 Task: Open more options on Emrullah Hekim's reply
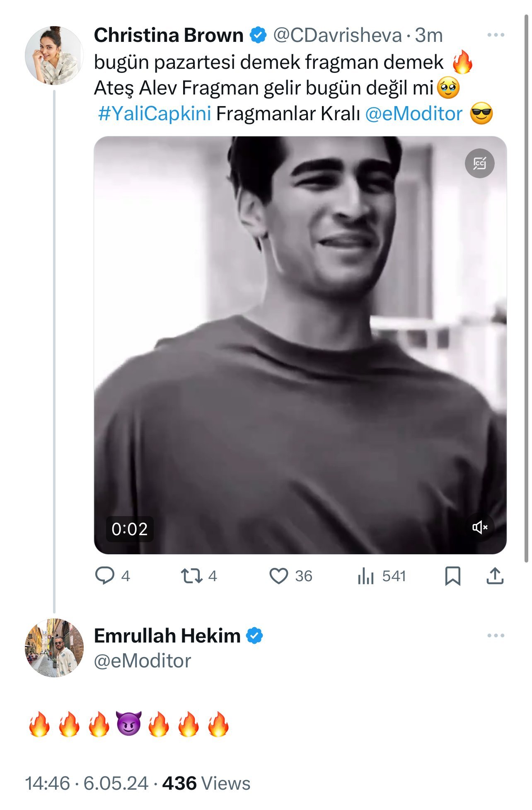[496, 635]
